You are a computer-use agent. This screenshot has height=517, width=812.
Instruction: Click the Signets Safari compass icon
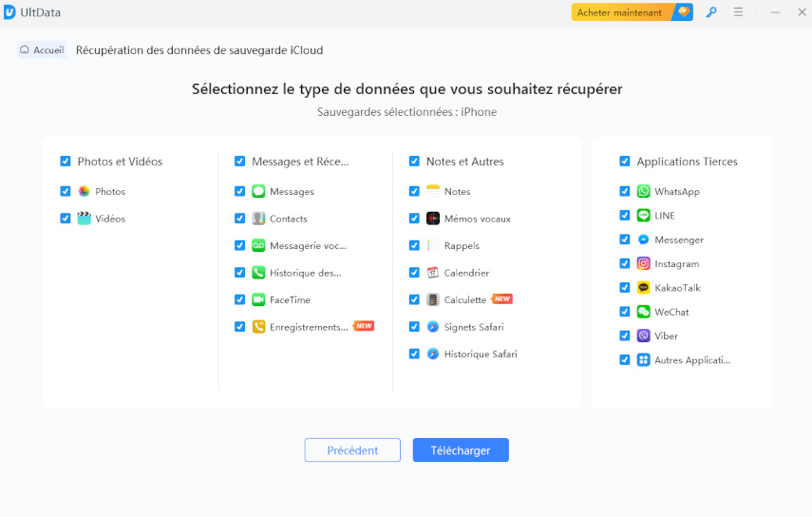(x=433, y=327)
